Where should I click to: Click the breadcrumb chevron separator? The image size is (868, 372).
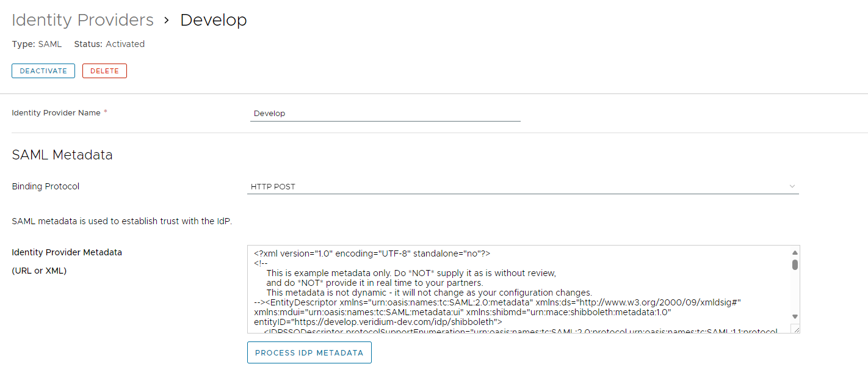pos(166,20)
